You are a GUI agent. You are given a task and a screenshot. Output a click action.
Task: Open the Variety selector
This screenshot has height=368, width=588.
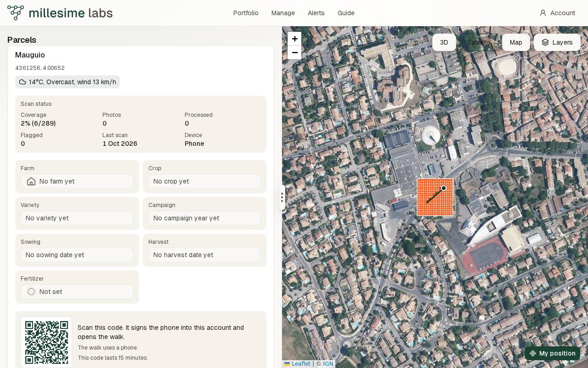click(77, 218)
